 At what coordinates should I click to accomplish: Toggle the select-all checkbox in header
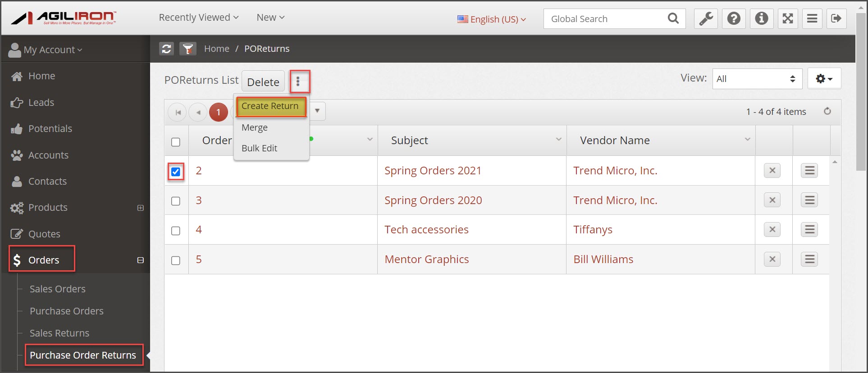176,142
